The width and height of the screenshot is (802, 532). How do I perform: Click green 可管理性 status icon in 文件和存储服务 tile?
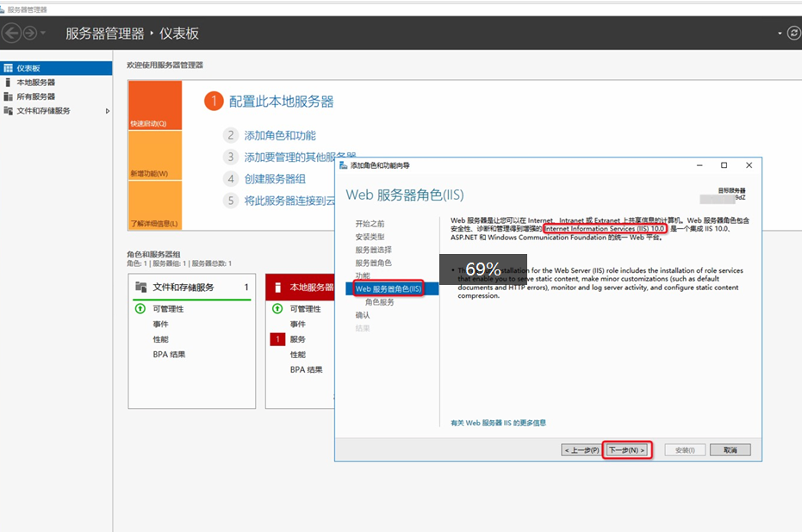tap(140, 309)
